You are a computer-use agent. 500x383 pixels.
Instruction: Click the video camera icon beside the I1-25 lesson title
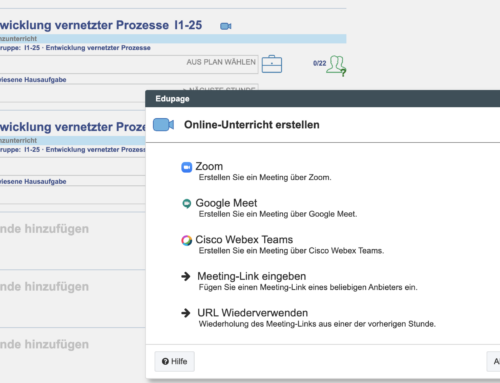pos(226,26)
